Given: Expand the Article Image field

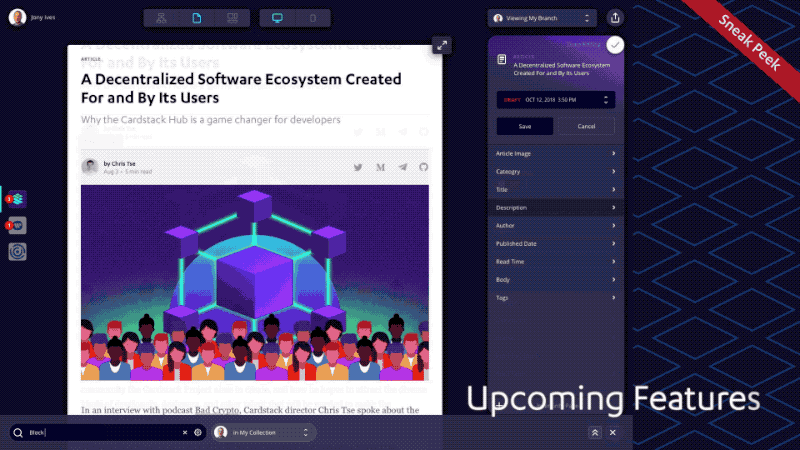Looking at the screenshot, I should 556,154.
